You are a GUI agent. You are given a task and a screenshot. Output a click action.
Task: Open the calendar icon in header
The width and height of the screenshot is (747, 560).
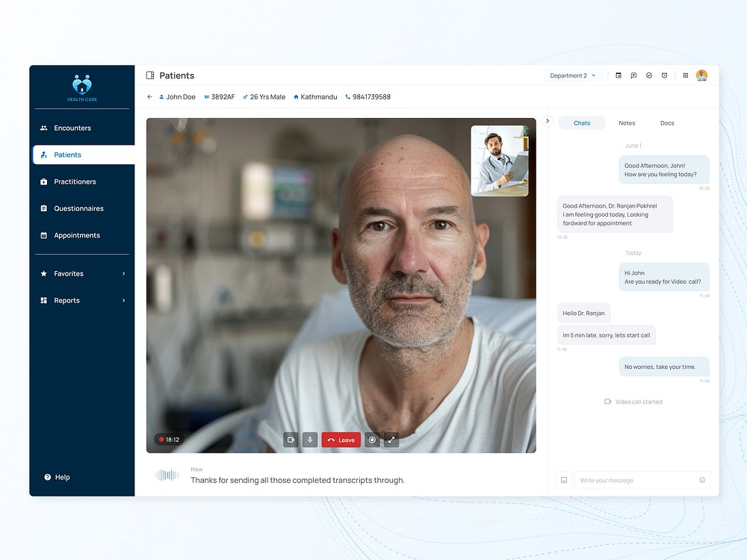619,75
